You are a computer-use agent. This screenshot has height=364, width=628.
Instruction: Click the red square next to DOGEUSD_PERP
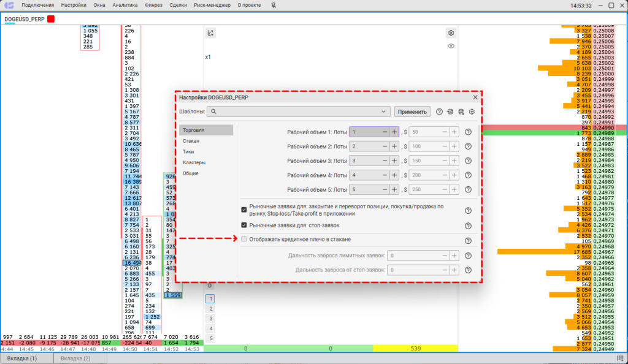tap(51, 19)
